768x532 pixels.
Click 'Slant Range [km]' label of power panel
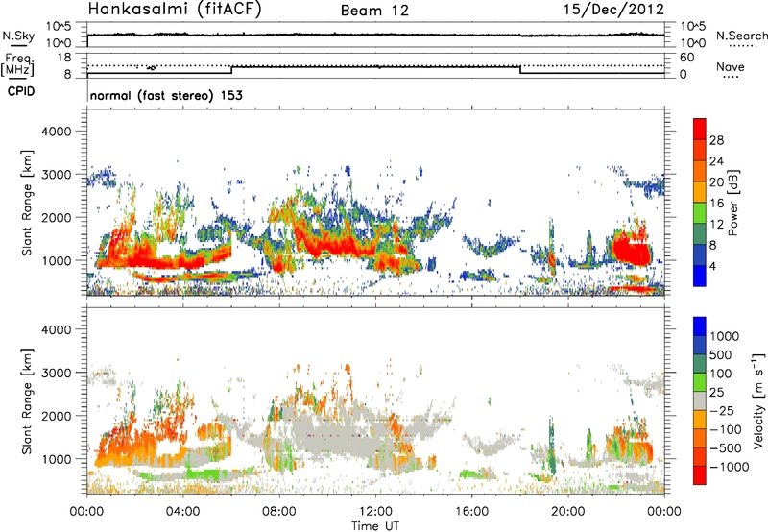(x=27, y=204)
